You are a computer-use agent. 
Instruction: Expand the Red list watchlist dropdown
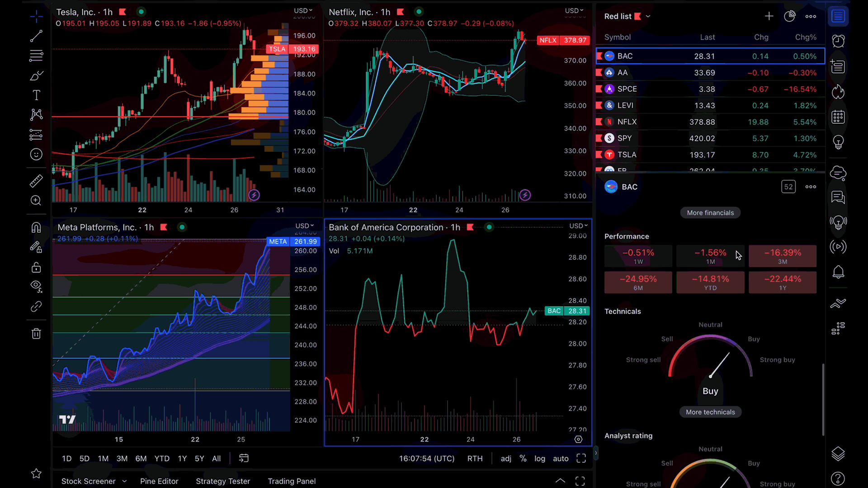point(648,16)
